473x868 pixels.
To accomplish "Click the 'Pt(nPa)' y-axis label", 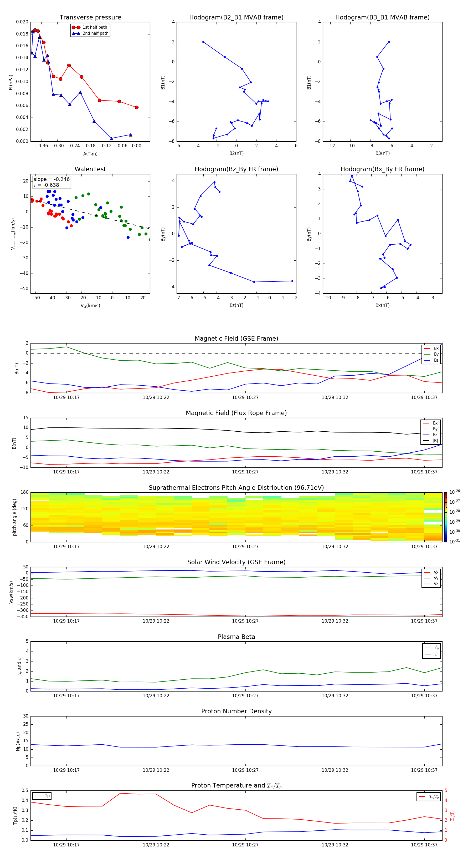I will coord(11,82).
